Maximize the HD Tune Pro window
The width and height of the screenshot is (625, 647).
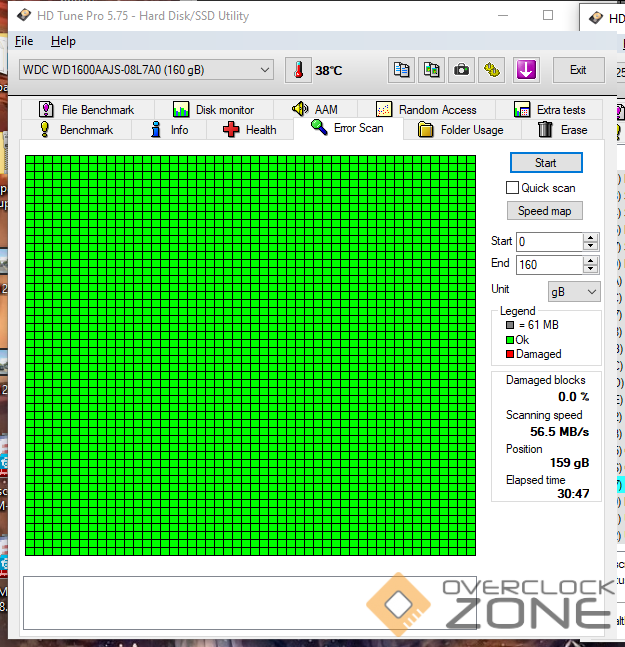click(548, 16)
